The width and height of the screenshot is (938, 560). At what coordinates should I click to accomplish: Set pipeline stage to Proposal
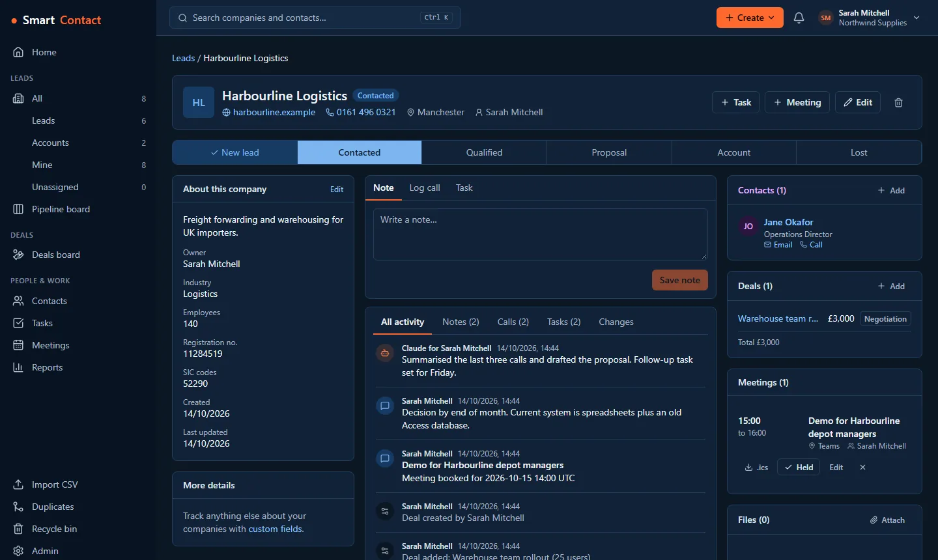coord(609,152)
